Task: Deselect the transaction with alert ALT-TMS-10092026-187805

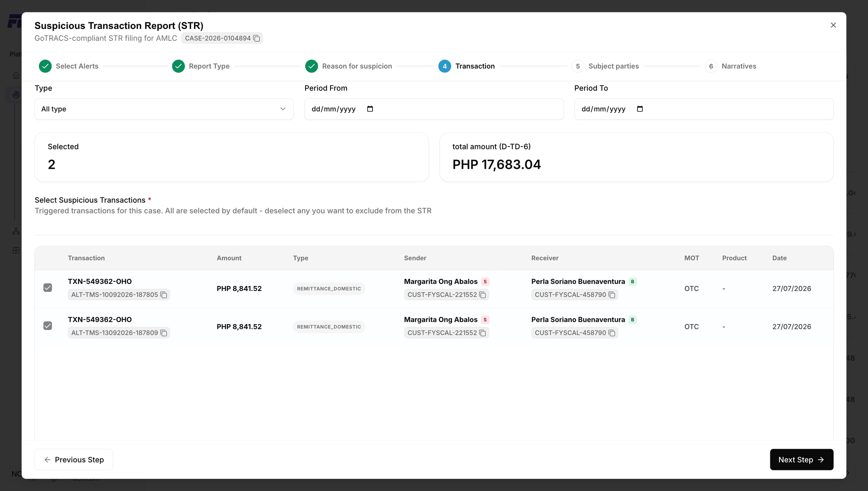Action: point(47,288)
